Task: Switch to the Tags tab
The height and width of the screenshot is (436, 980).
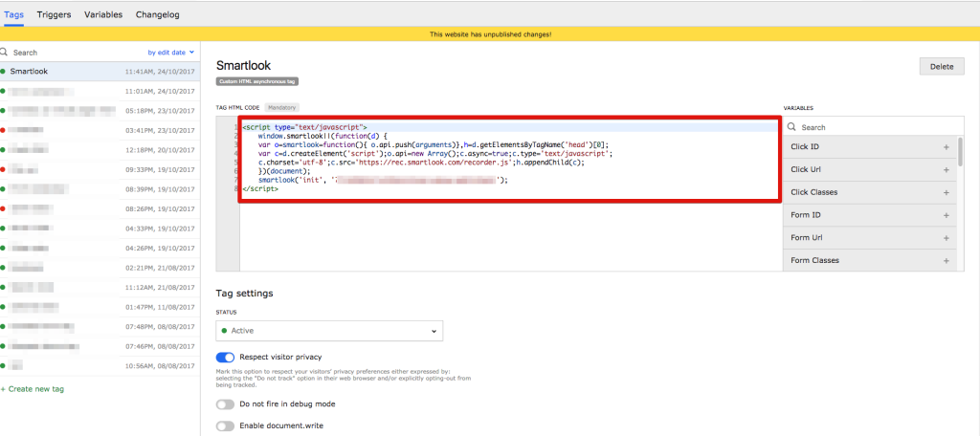Action: [x=13, y=14]
